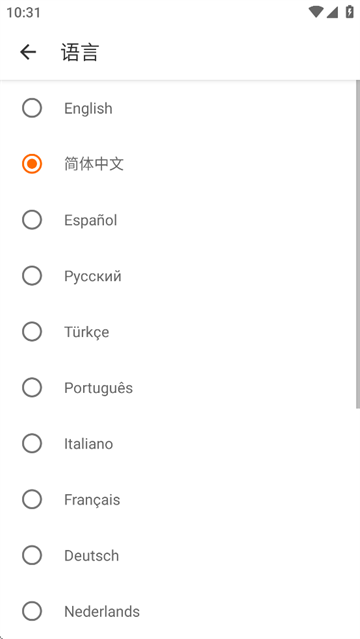Select the English radio button
Screen dimensions: 360x639
(x=32, y=108)
